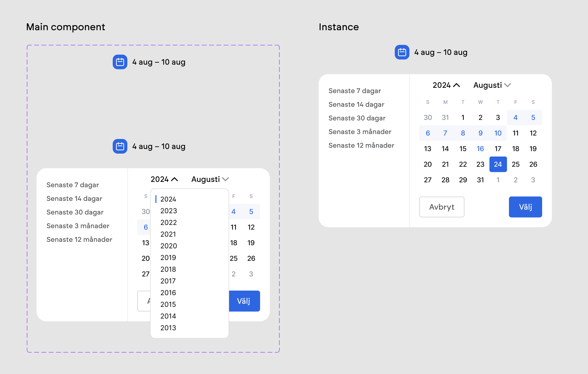Screen dimensions: 588x374
Task: Click the Välj button in Main component
Action: click(x=244, y=301)
